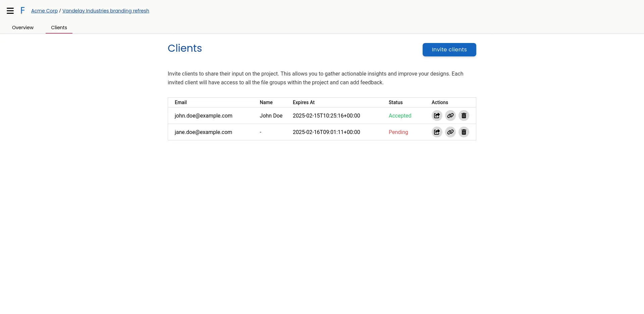The height and width of the screenshot is (314, 644).
Task: Click the Email column header
Action: pos(181,102)
